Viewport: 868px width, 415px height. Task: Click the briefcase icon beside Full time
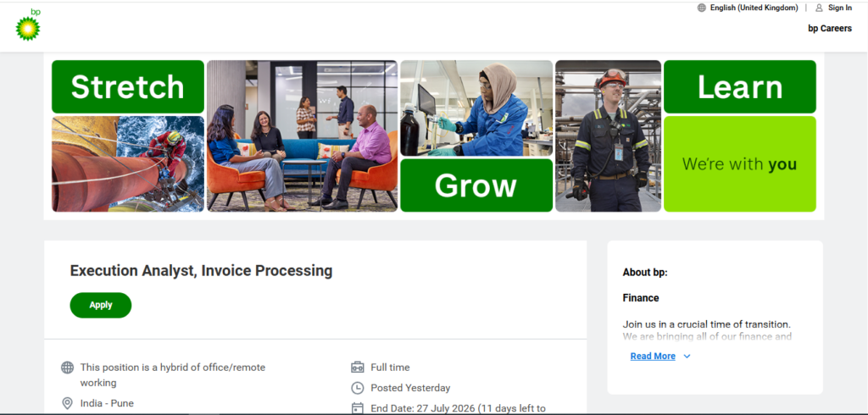(358, 368)
